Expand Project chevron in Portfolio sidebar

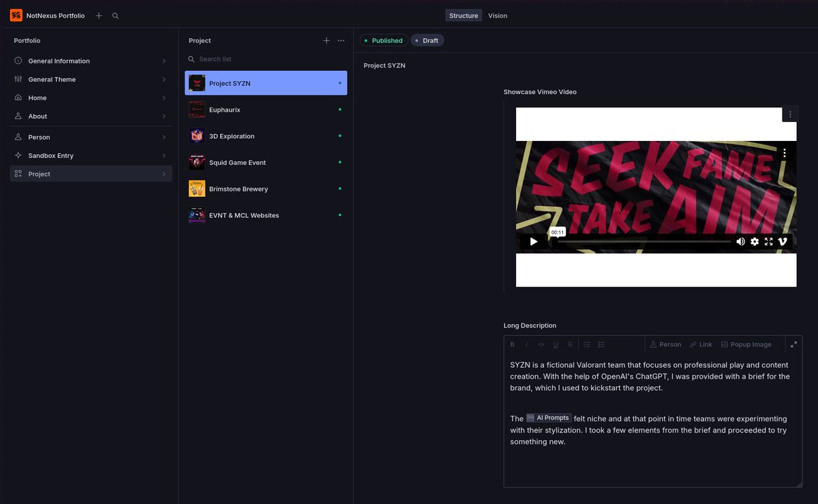pos(164,174)
